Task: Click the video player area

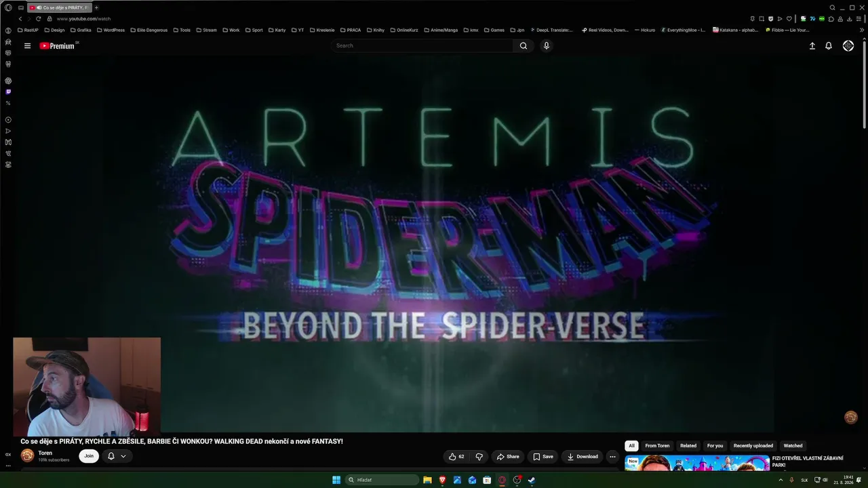Action: pos(434,244)
